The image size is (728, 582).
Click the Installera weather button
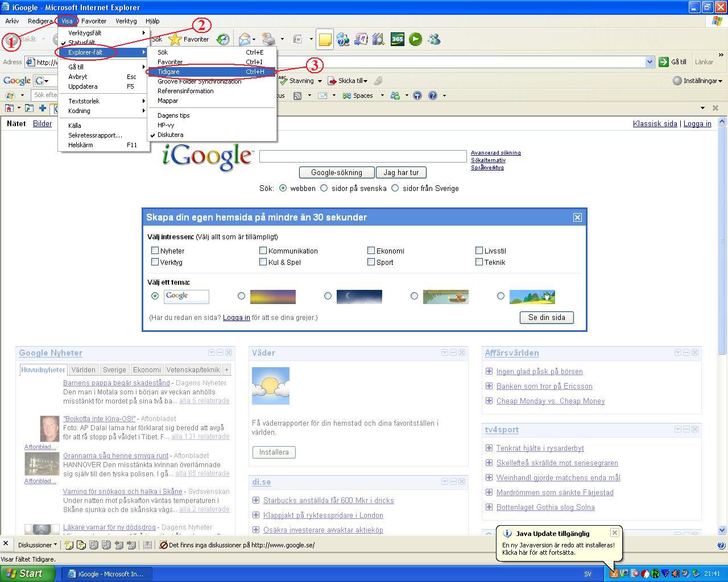(x=274, y=452)
